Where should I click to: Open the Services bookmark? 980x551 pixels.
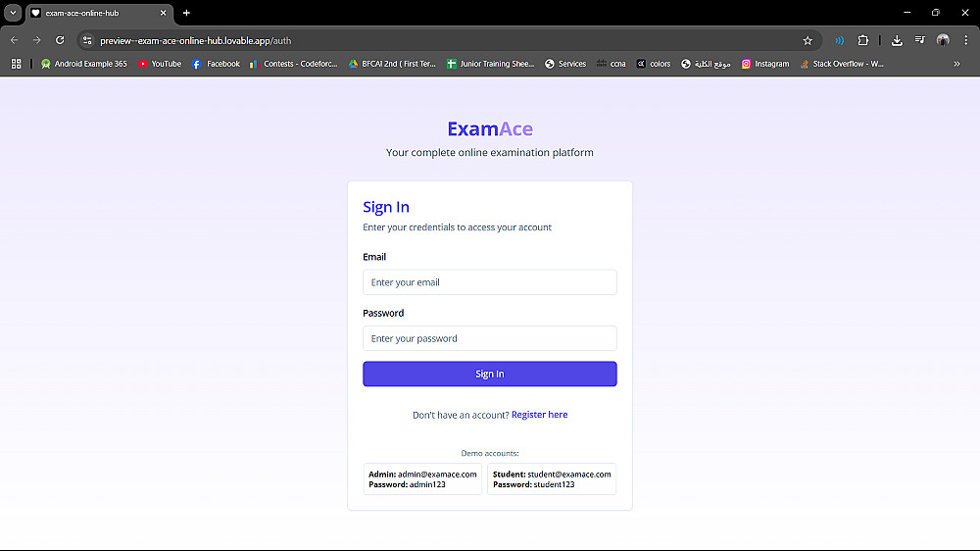pos(565,64)
